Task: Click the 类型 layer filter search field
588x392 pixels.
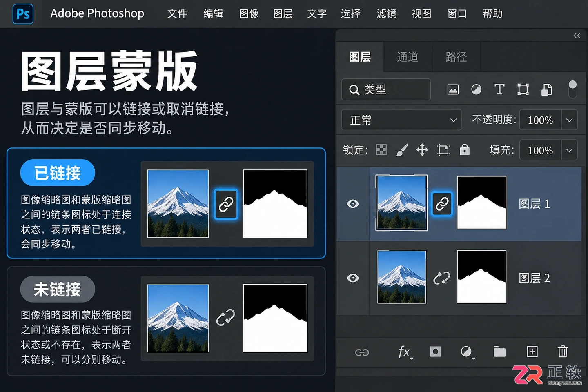Action: click(x=386, y=89)
